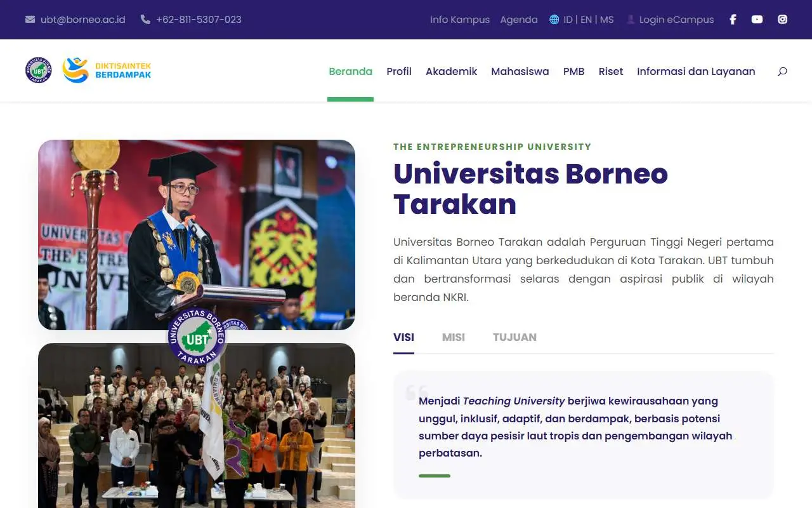Screen dimensions: 812x508
Task: Go to Beranda menu item
Action: tap(350, 71)
